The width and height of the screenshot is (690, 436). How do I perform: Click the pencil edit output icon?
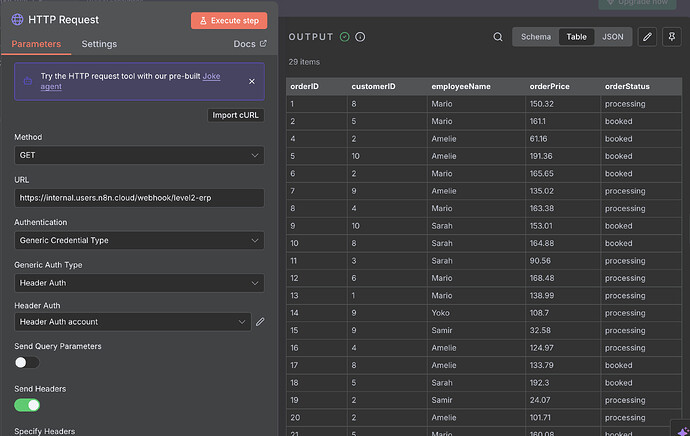tap(648, 37)
